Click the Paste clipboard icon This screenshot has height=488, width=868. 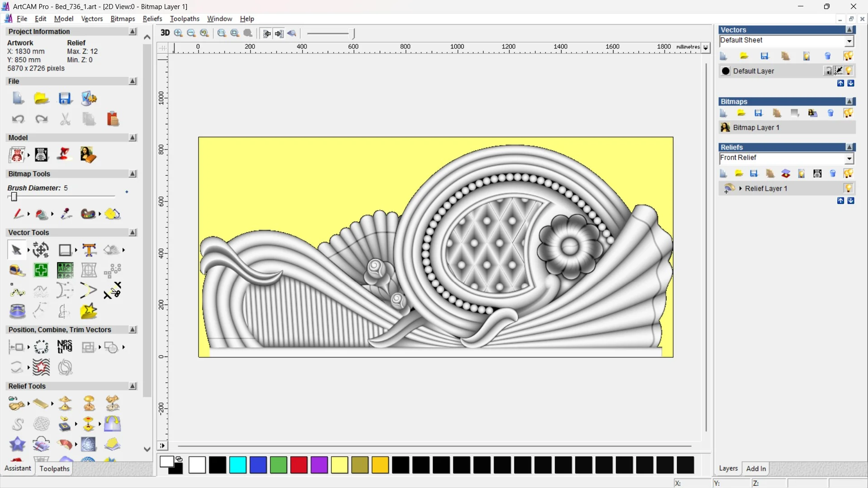[x=113, y=119]
